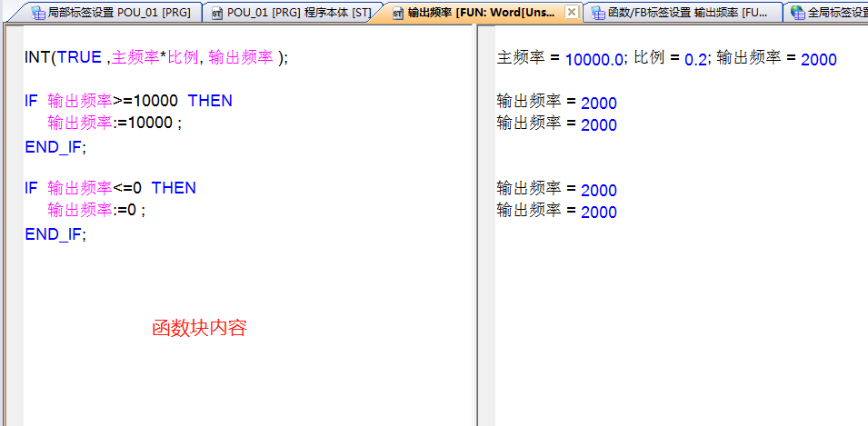This screenshot has height=426, width=868.
Task: Place cursor on 输出频率:=0 assignment line
Action: 95,210
